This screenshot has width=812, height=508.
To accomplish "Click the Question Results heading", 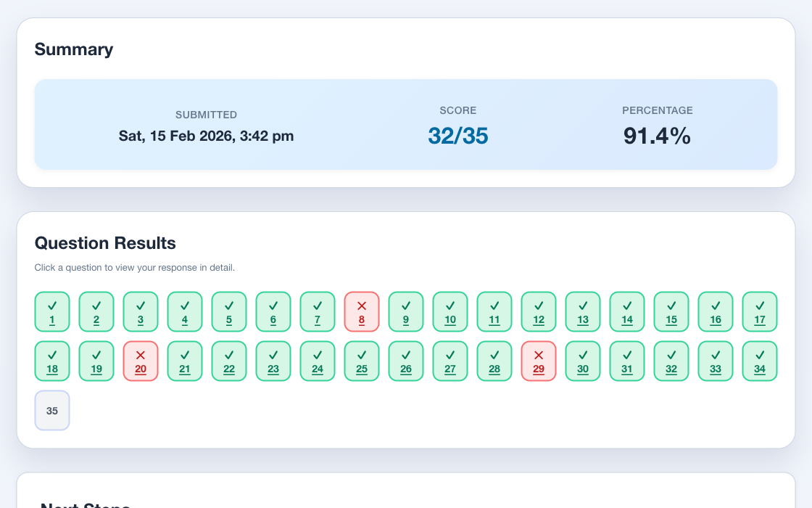I will pyautogui.click(x=104, y=243).
